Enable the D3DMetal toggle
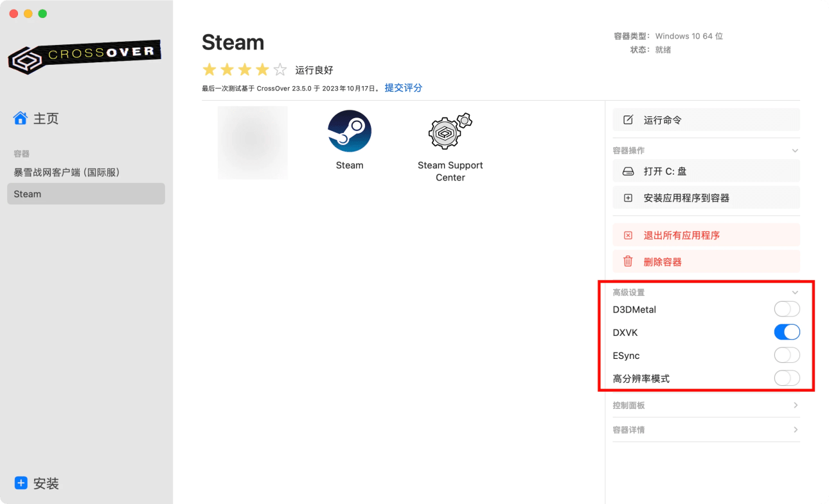 pyautogui.click(x=787, y=309)
